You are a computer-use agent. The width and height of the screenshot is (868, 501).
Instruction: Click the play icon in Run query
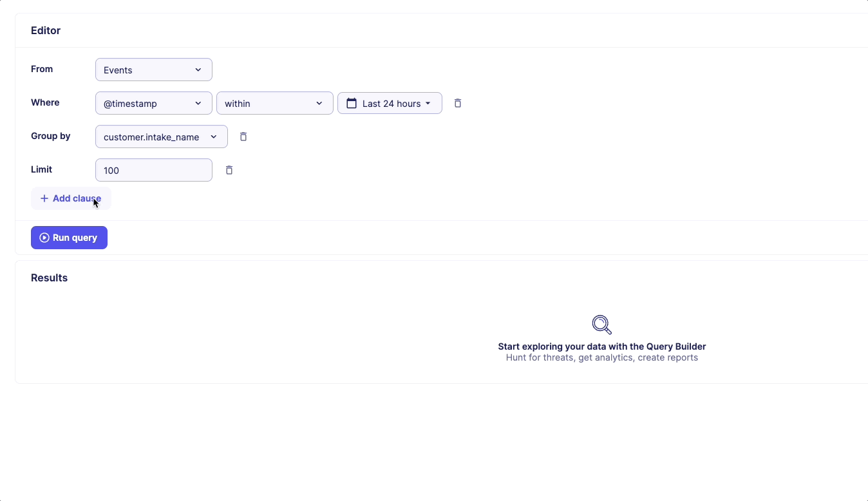click(x=44, y=238)
